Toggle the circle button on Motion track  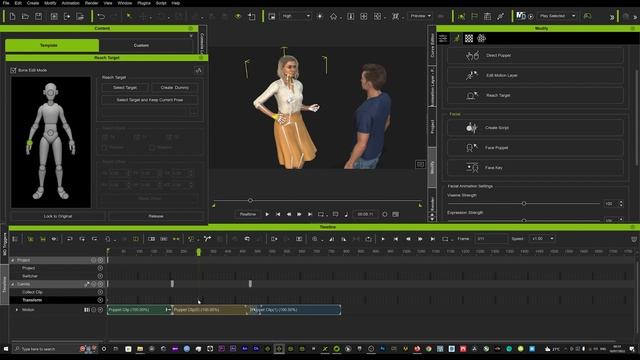100,310
